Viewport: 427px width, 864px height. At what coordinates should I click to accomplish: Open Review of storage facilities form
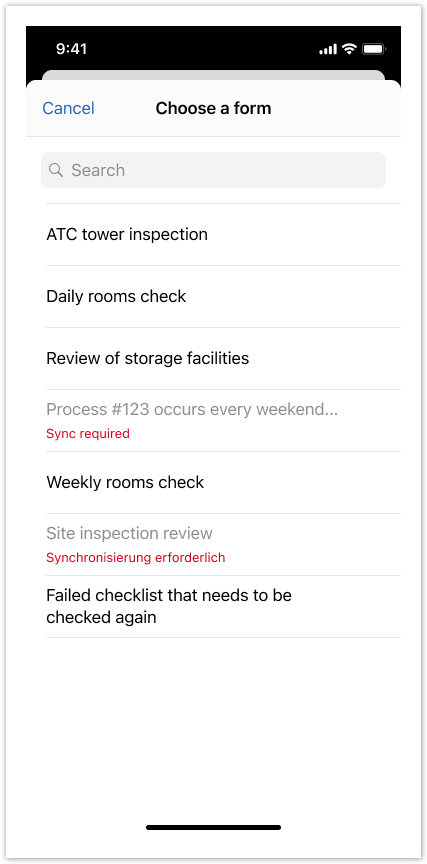point(223,359)
